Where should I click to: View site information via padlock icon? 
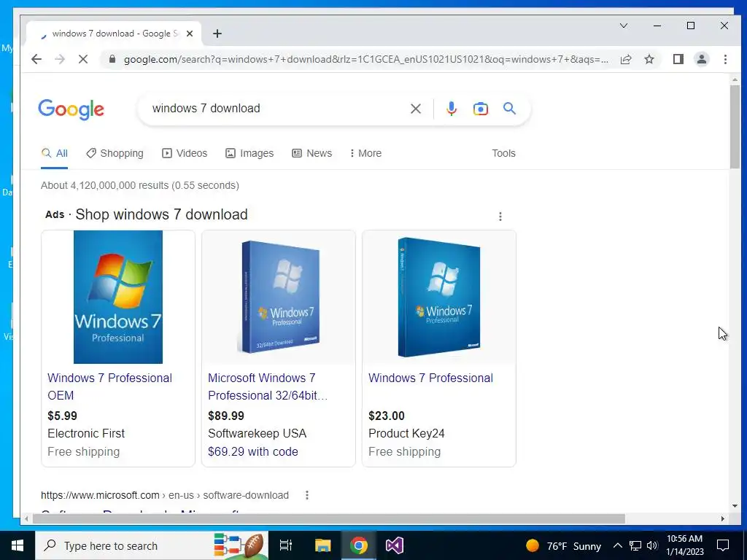coord(112,59)
